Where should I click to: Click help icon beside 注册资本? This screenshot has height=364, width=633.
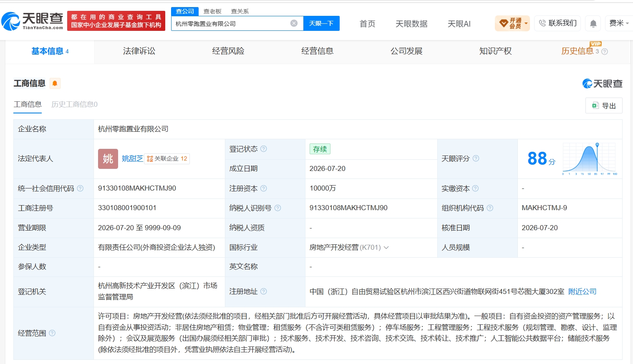pyautogui.click(x=264, y=188)
